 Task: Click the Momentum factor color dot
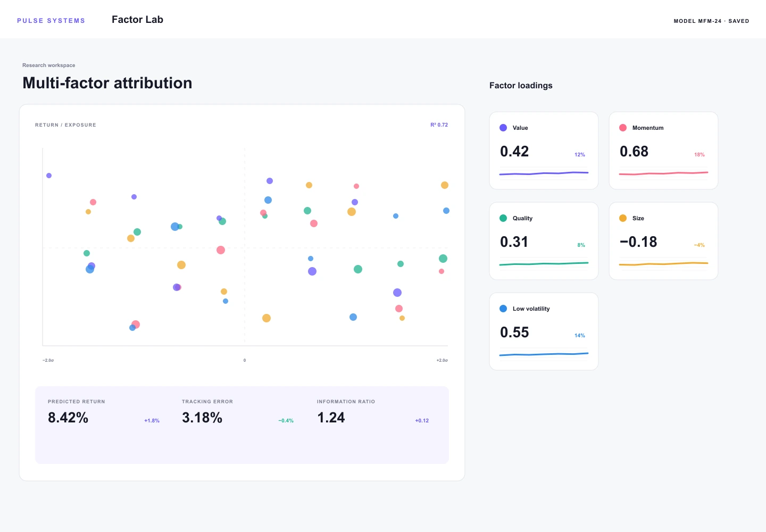pyautogui.click(x=623, y=128)
